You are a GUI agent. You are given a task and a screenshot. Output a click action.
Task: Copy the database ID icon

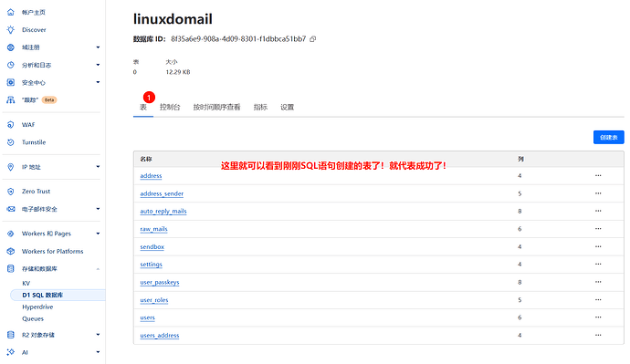pos(313,39)
